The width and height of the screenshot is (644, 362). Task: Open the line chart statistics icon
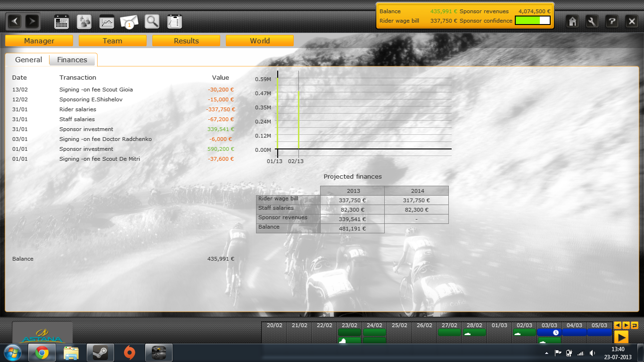(x=107, y=22)
